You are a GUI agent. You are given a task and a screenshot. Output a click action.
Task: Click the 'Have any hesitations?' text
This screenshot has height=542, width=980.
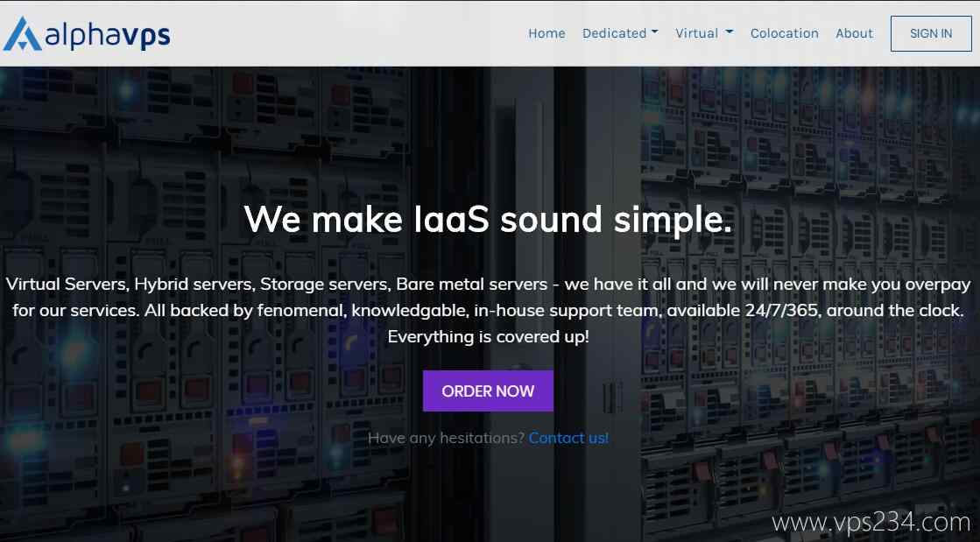446,438
